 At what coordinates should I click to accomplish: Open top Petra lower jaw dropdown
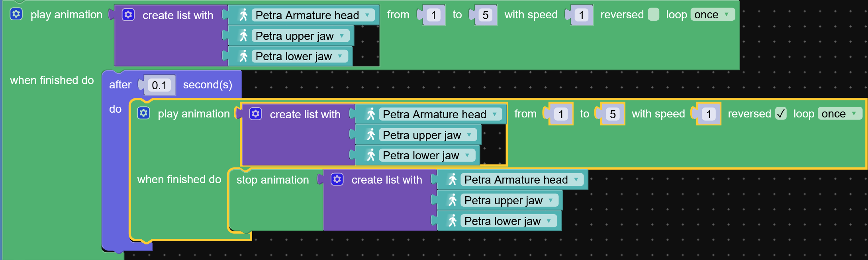click(300, 56)
